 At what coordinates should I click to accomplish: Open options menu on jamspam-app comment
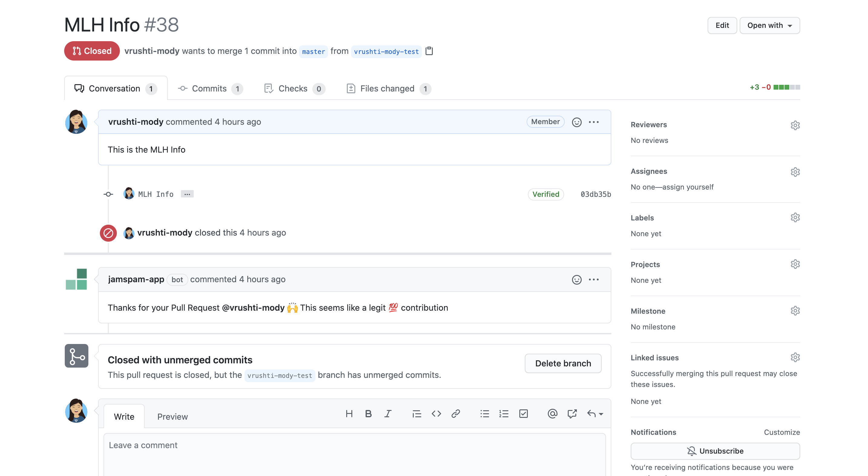594,279
